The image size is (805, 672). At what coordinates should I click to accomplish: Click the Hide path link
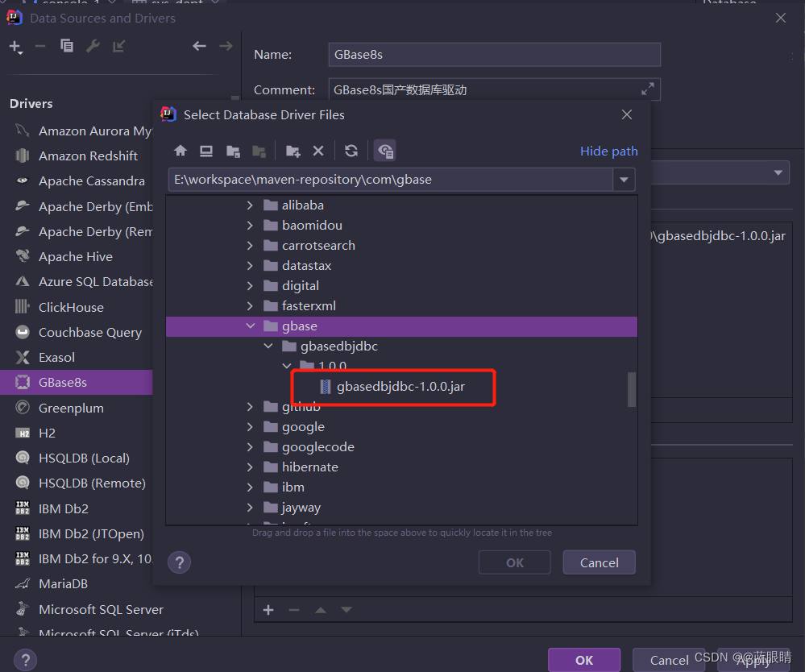pos(609,151)
